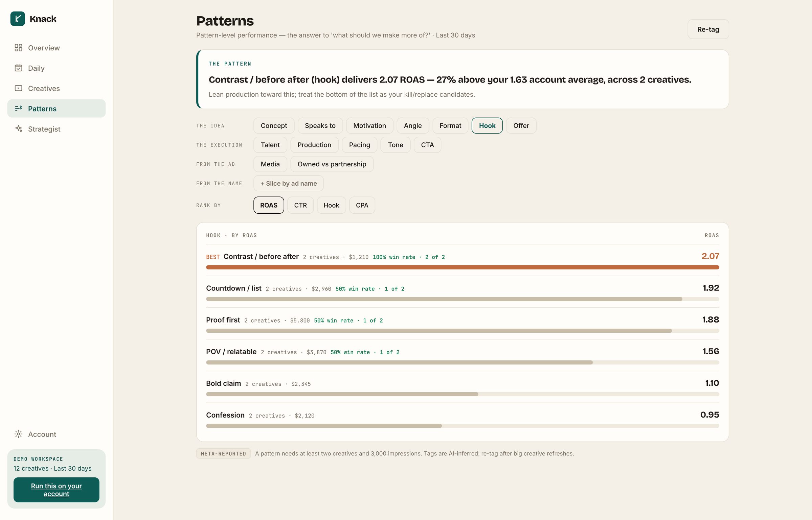Open the Strategist section
The height and width of the screenshot is (520, 812).
click(56, 129)
